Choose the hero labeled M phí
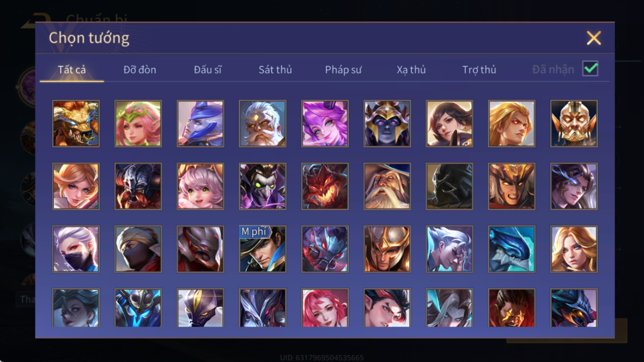The height and width of the screenshot is (362, 644). tap(263, 249)
